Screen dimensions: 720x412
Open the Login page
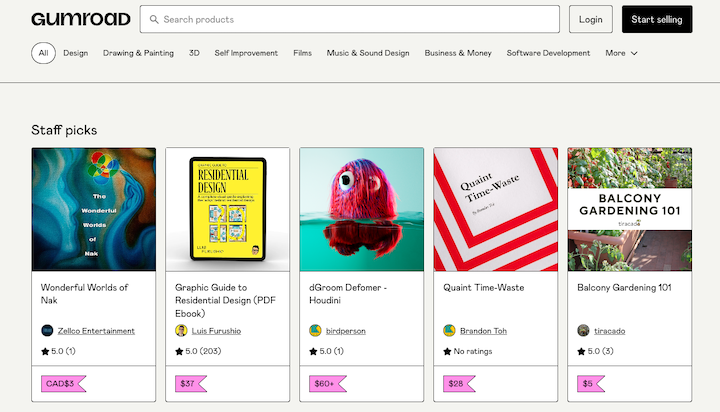(591, 19)
